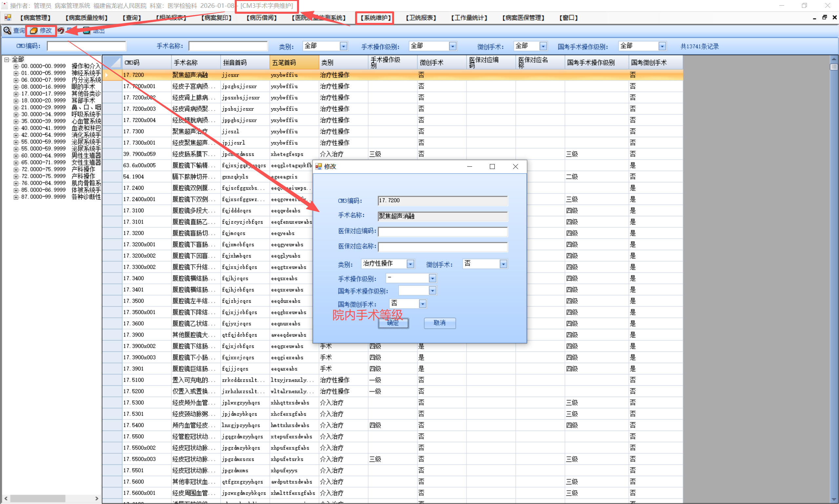Click the 修改 dialog title bar icon

coord(319,166)
